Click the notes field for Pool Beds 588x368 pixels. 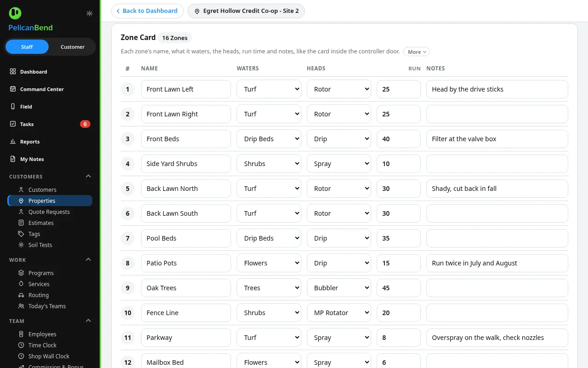(x=497, y=238)
